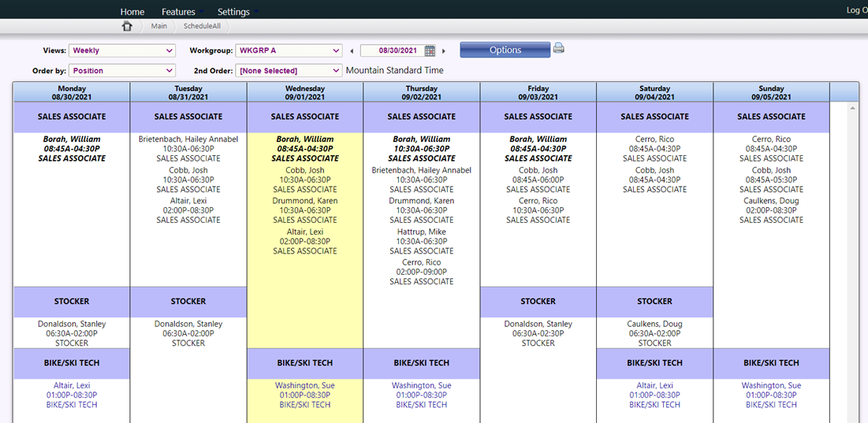The image size is (868, 423).
Task: Open the calendar date picker icon
Action: click(x=430, y=50)
